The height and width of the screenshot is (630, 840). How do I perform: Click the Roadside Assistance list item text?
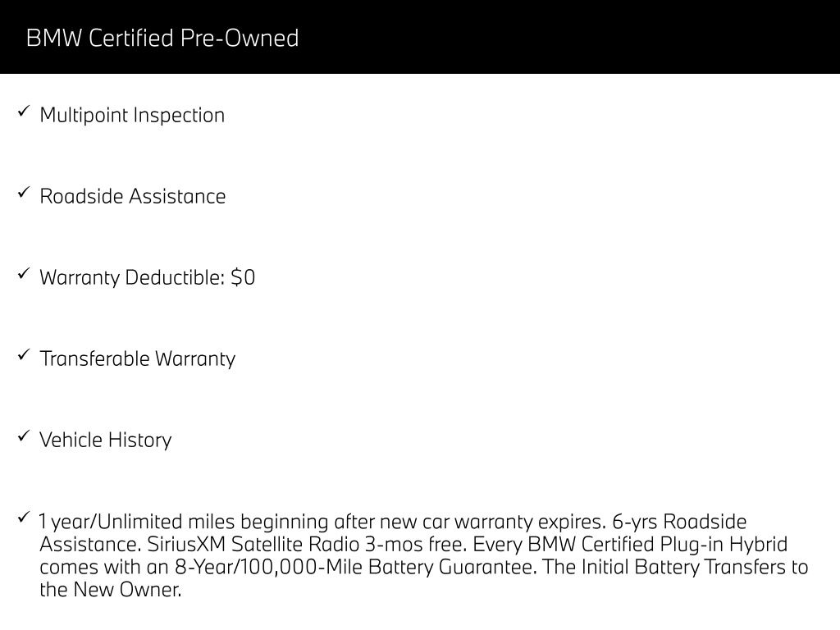pyautogui.click(x=132, y=196)
